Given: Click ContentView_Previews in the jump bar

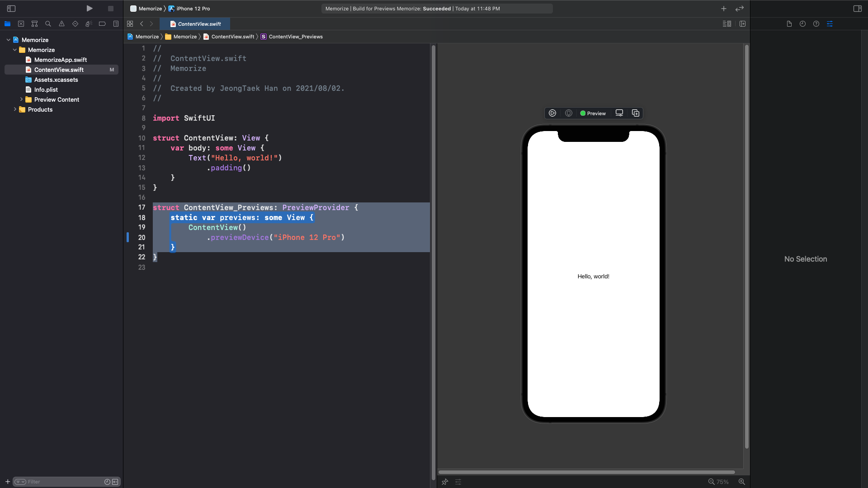Looking at the screenshot, I should [295, 37].
